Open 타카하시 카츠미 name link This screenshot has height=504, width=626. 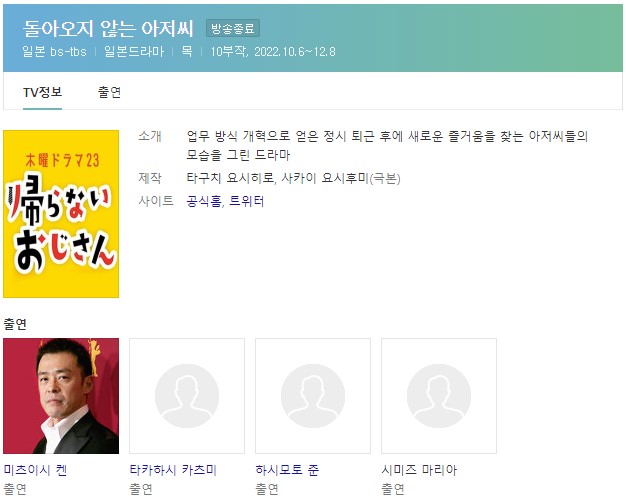click(173, 470)
